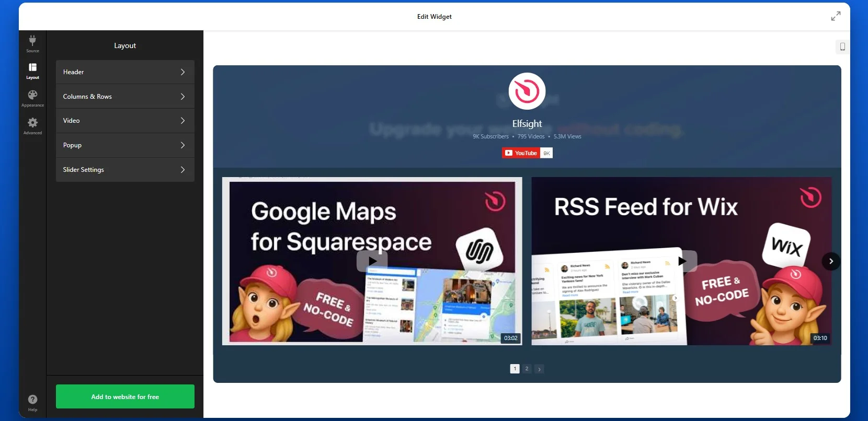The height and width of the screenshot is (421, 868).
Task: Open the Columns & Rows settings
Action: click(x=125, y=97)
